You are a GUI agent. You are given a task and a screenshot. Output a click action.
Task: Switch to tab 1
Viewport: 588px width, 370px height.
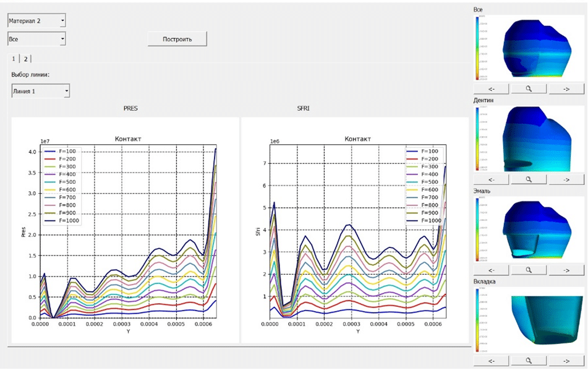point(14,59)
